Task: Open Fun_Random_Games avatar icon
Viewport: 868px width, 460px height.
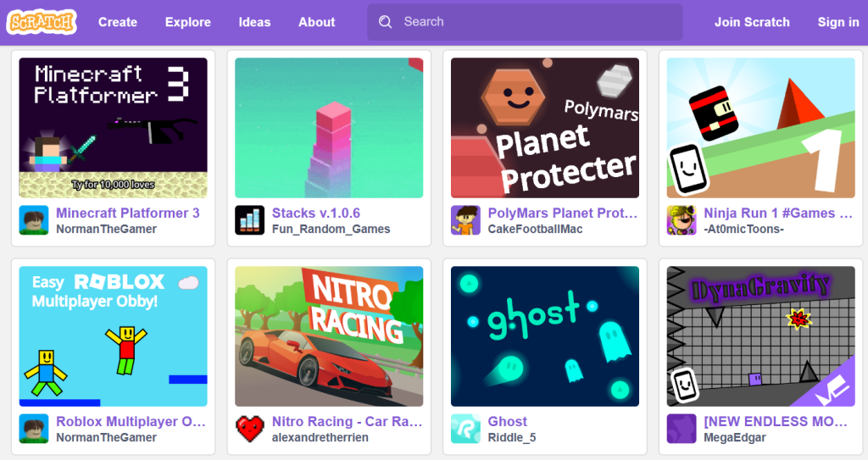Action: (250, 220)
